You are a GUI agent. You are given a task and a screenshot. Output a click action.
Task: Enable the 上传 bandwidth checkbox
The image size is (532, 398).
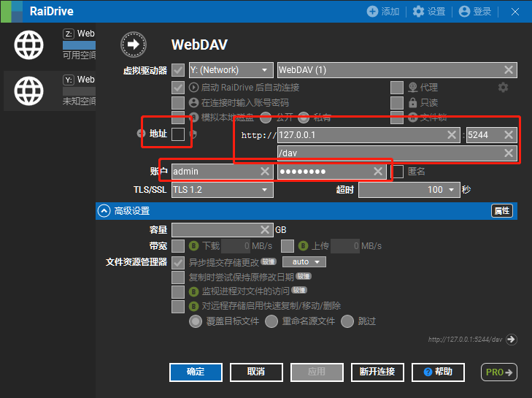(x=288, y=246)
